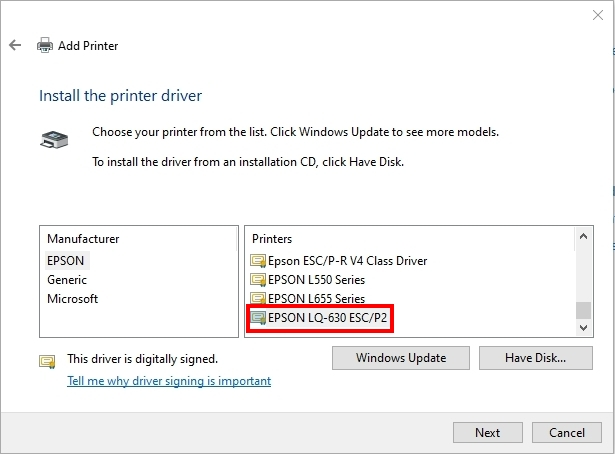This screenshot has width=615, height=454.
Task: Click the Have Disk... button
Action: coord(536,358)
